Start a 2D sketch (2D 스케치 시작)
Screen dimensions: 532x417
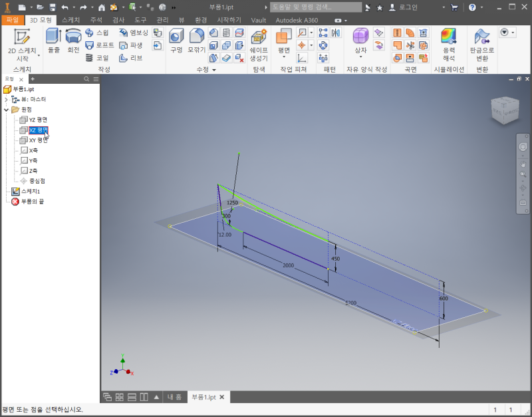(22, 45)
